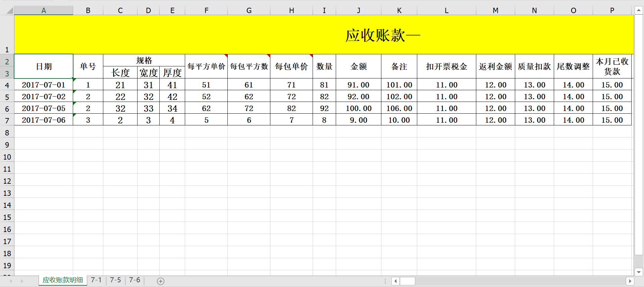Click the tab bar splitter dots handle
644x287 pixels.
click(x=385, y=281)
